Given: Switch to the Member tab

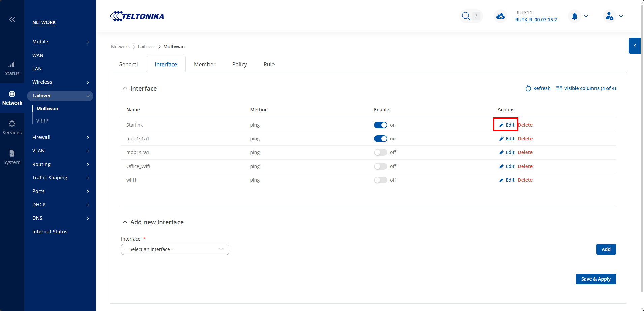Looking at the screenshot, I should [x=204, y=64].
